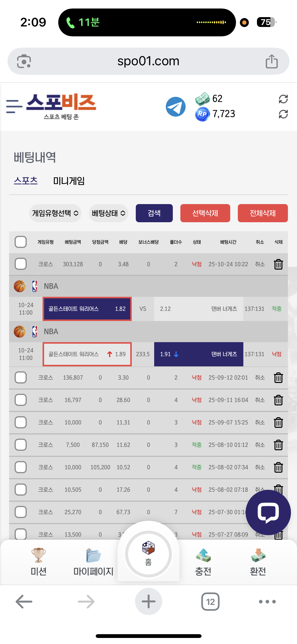Viewport: 297px width, 644px height.
Task: Click the 전체삭제 delete-all button
Action: pyautogui.click(x=262, y=213)
